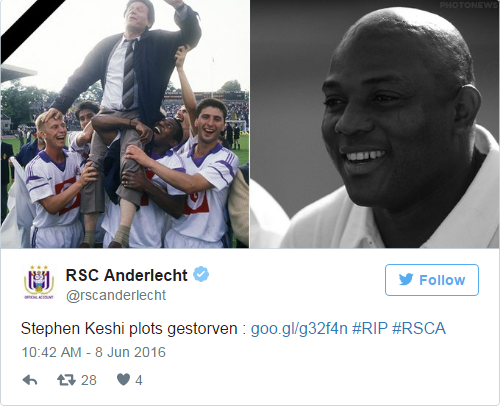Image resolution: width=501 pixels, height=410 pixels.
Task: Open the black-and-white portrait photo
Action: tap(375, 124)
